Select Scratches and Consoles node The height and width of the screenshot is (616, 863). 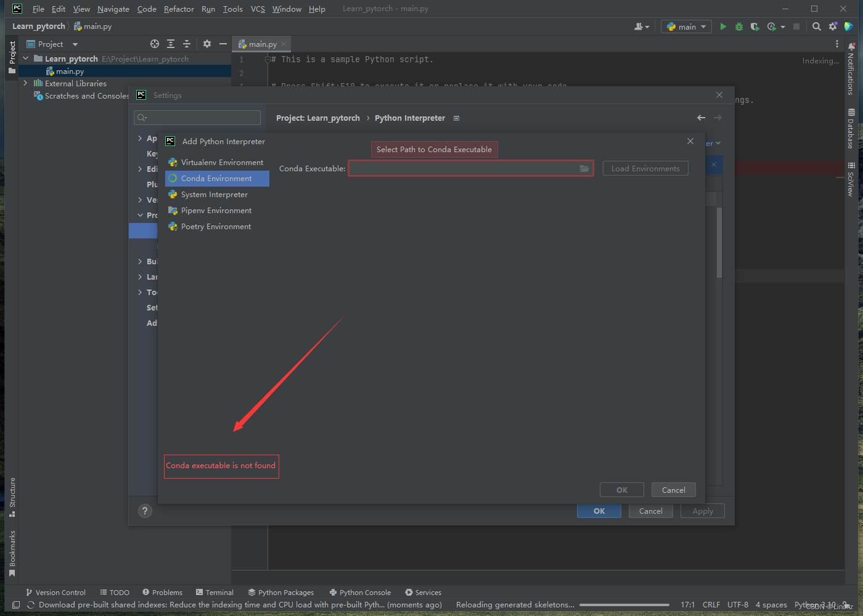click(81, 95)
